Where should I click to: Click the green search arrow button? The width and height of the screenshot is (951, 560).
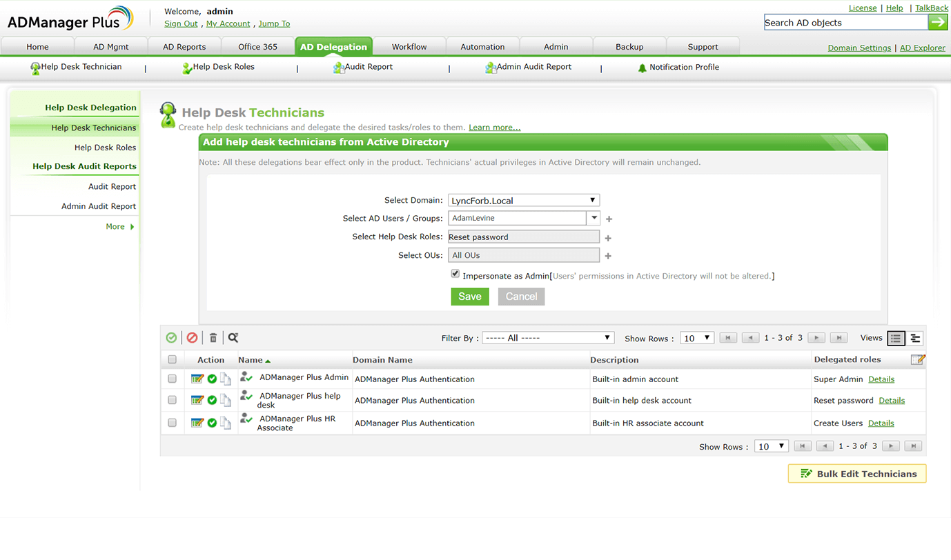[937, 22]
